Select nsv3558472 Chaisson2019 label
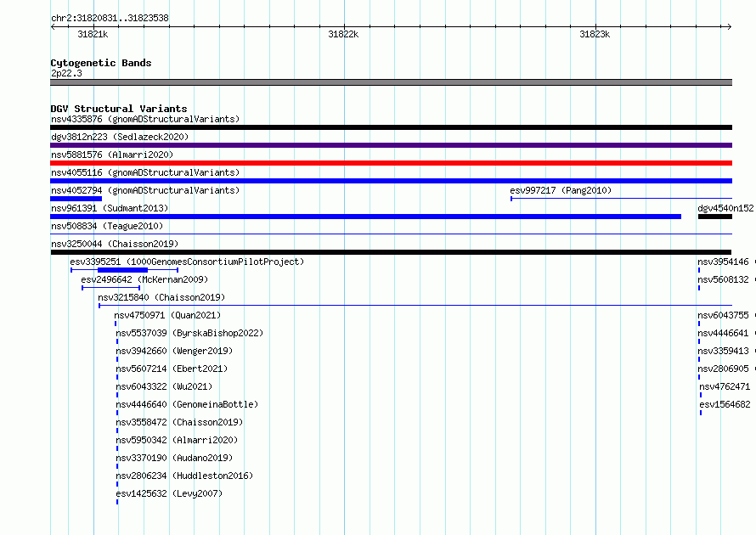The image size is (756, 535). [179, 422]
